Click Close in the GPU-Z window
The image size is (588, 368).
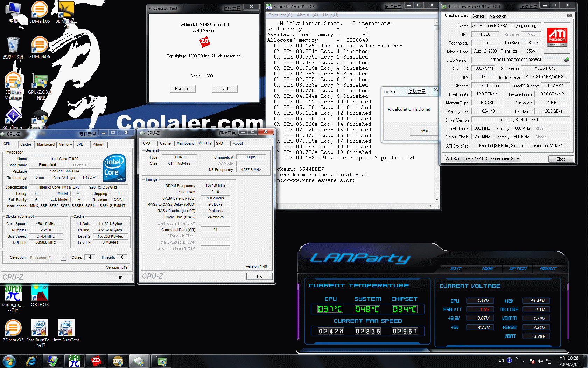561,159
